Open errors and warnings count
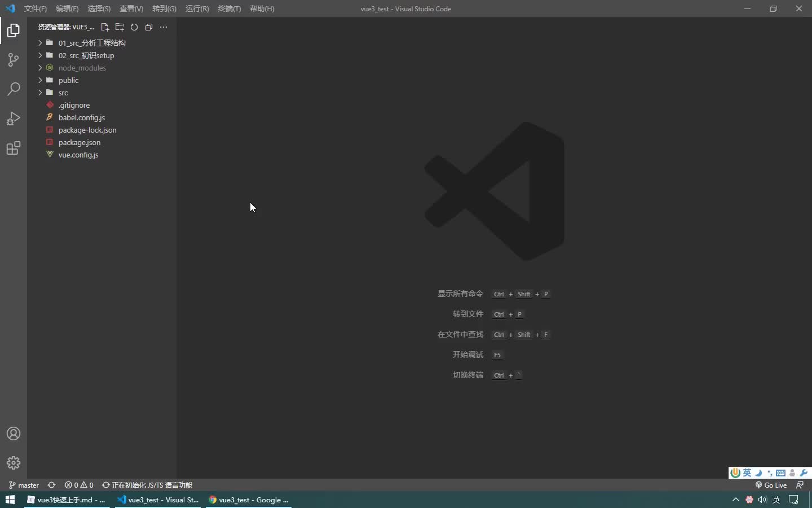Viewport: 812px width, 508px height. coord(79,485)
